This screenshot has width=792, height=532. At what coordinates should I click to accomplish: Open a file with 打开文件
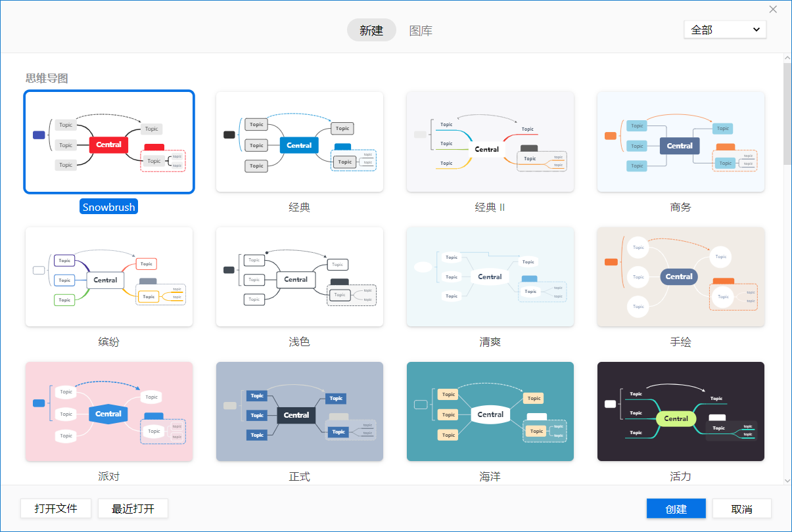point(56,508)
